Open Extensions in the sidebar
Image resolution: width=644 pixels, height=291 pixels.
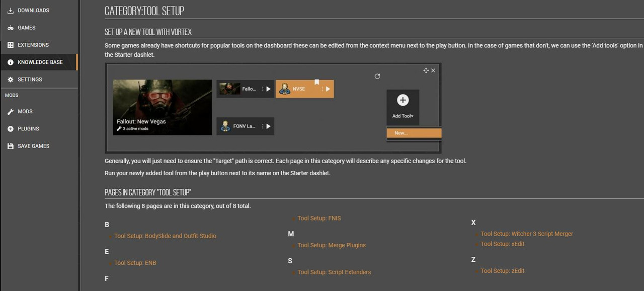[39, 45]
